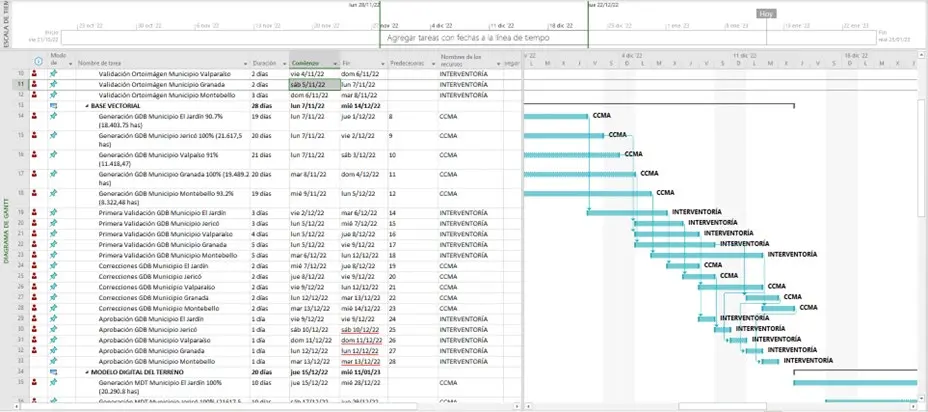The width and height of the screenshot is (928, 412).
Task: Select the Fin column header
Action: coord(360,62)
